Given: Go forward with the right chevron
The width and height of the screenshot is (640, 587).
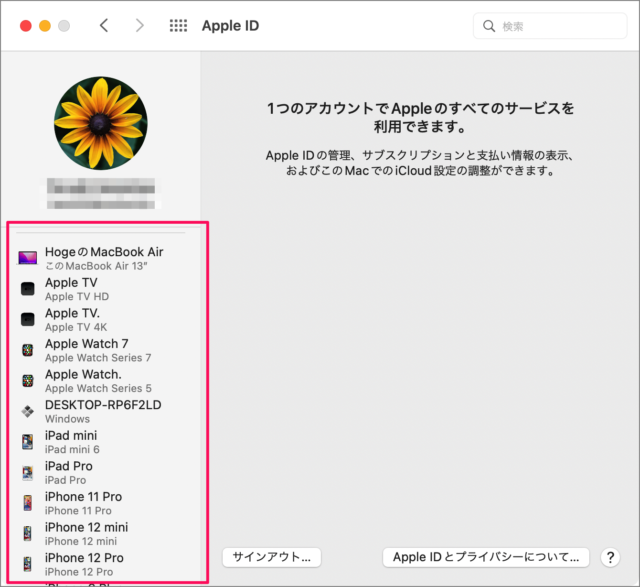Looking at the screenshot, I should coord(140,26).
